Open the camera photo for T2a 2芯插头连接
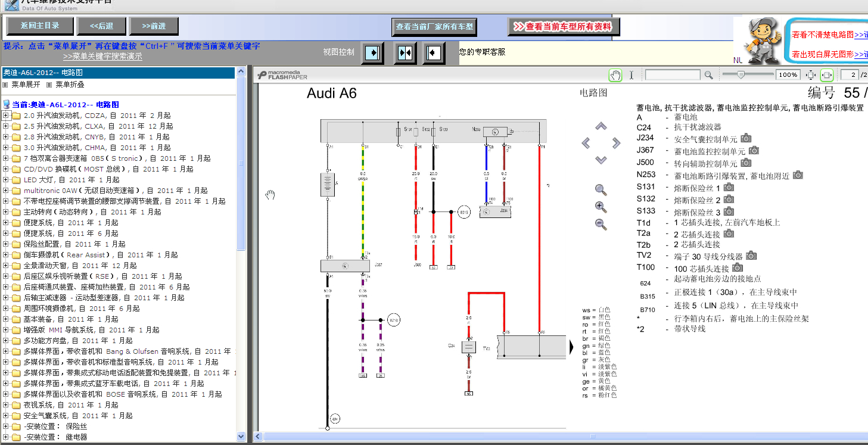The width and height of the screenshot is (868, 445). click(729, 234)
